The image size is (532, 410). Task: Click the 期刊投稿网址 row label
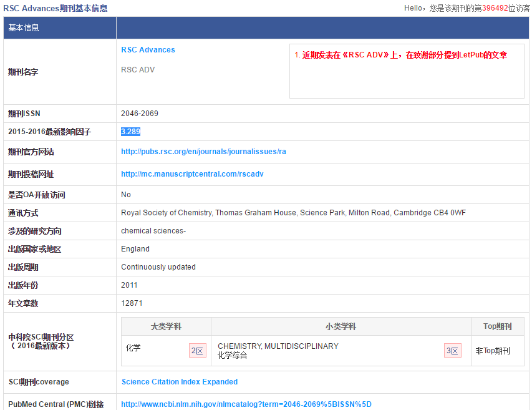pos(31,175)
